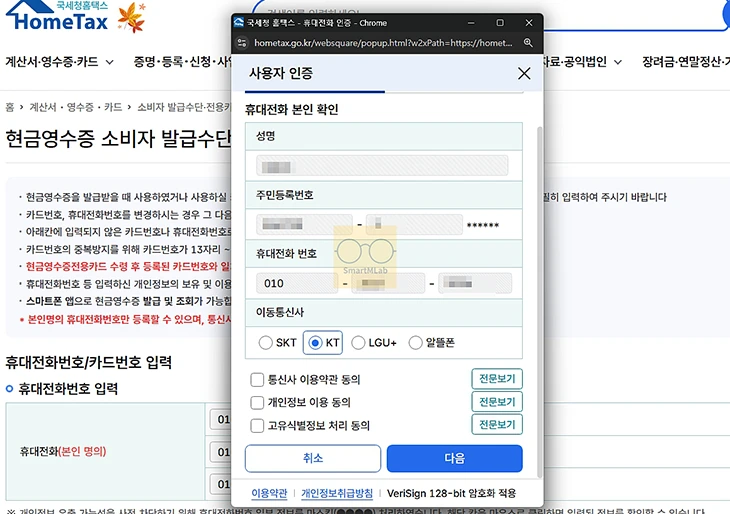The height and width of the screenshot is (514, 730).
Task: Open 전문보기 for 고유식별정보 처리 동의
Action: [497, 424]
